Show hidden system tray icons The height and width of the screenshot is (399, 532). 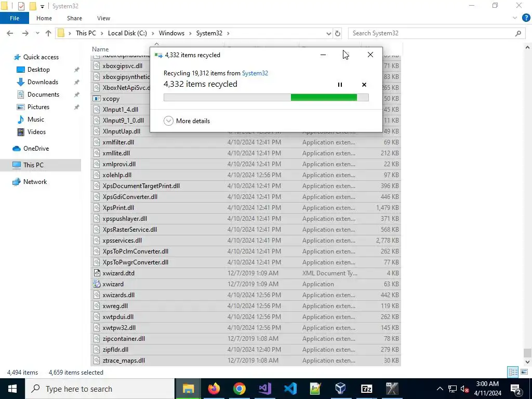coord(440,389)
